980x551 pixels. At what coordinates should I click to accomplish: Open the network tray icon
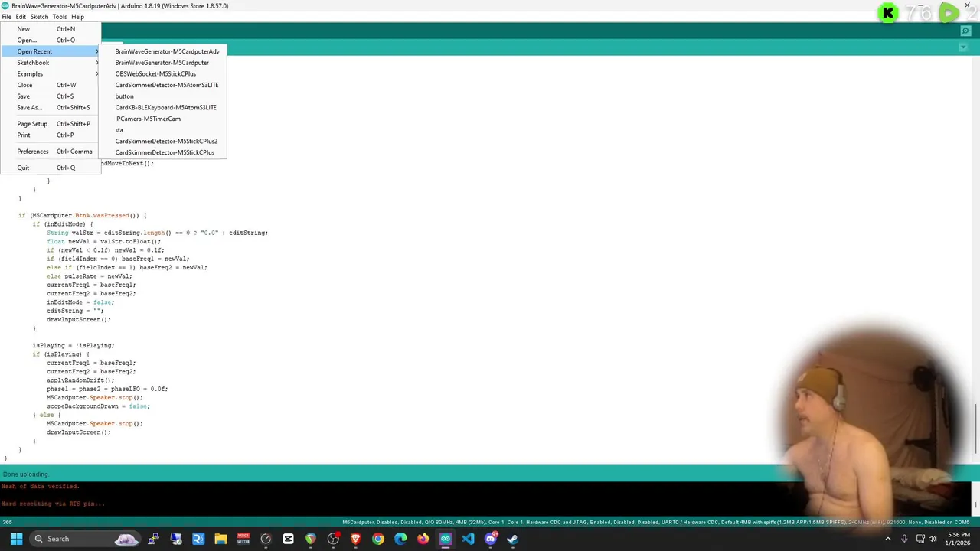click(x=920, y=539)
